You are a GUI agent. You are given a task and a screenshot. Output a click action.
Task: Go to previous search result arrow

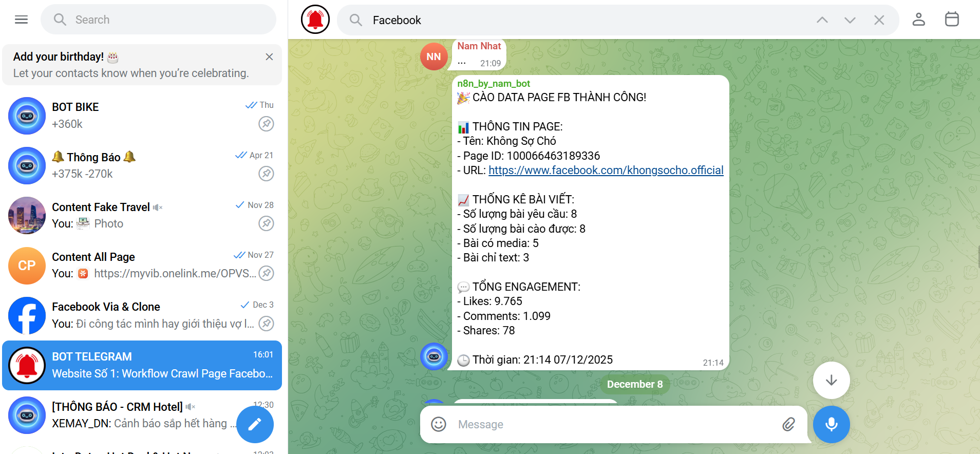click(x=822, y=20)
